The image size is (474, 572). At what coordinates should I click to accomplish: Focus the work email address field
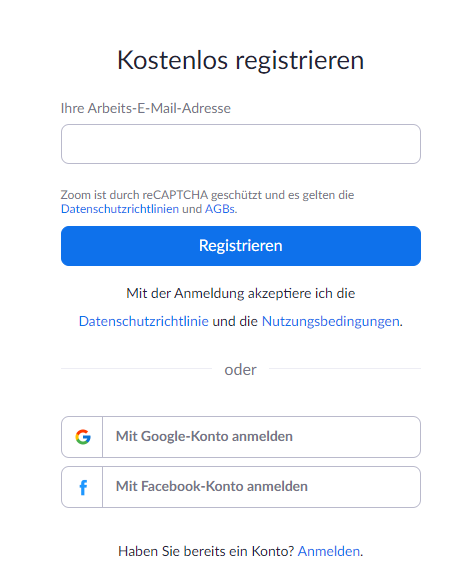[x=241, y=144]
